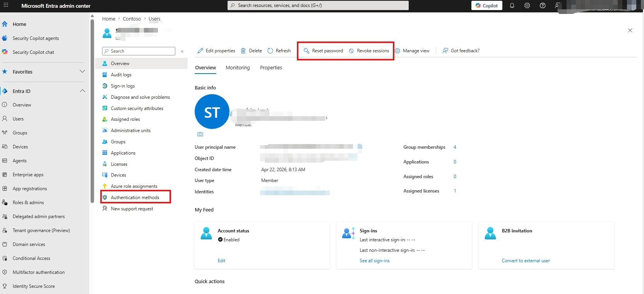This screenshot has width=644, height=294.
Task: Click Reset password
Action: click(324, 51)
